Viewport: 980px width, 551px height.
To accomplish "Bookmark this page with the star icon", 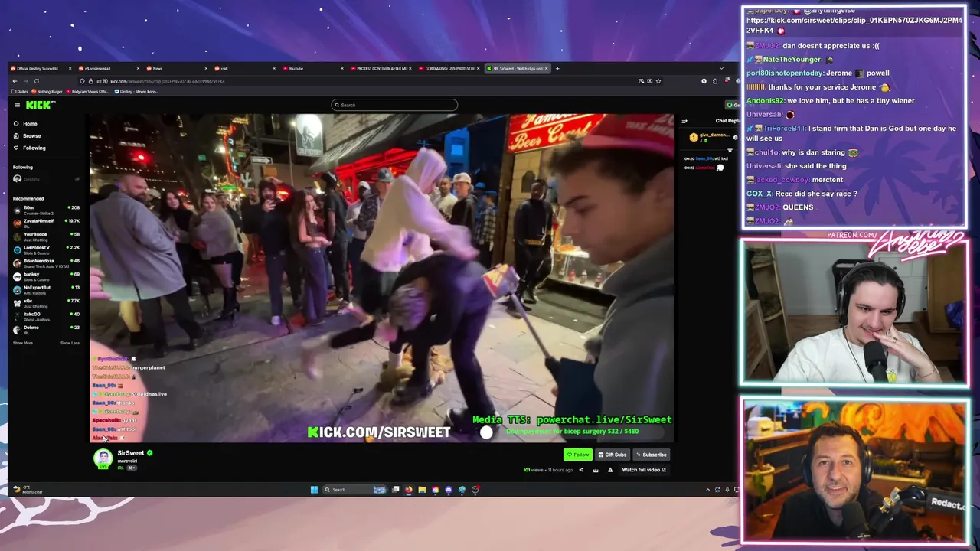I will tap(658, 81).
